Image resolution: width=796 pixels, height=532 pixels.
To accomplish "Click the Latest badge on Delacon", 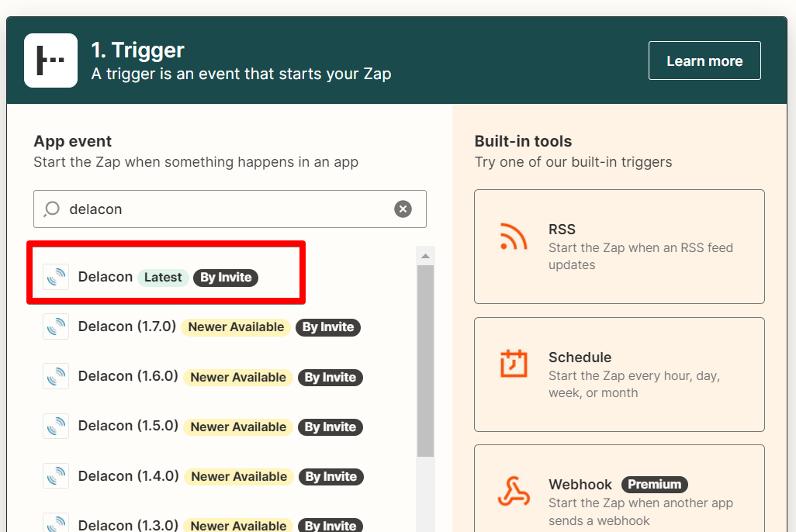I will pos(162,277).
